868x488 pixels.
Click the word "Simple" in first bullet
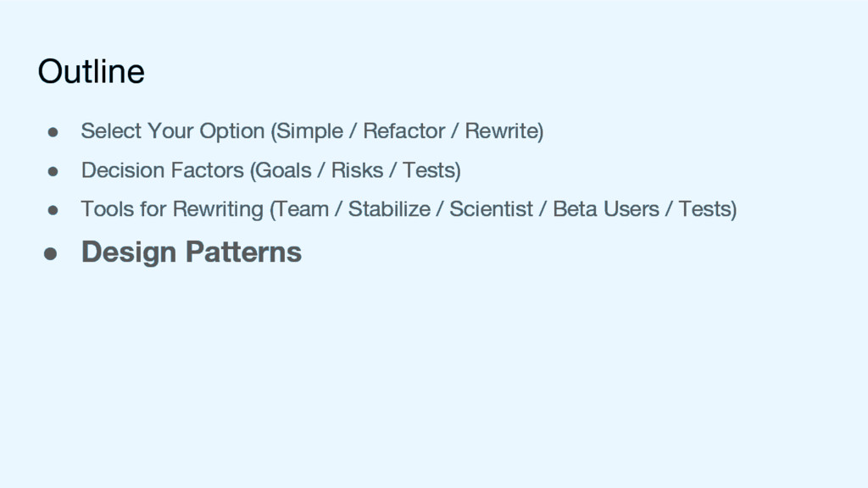310,131
